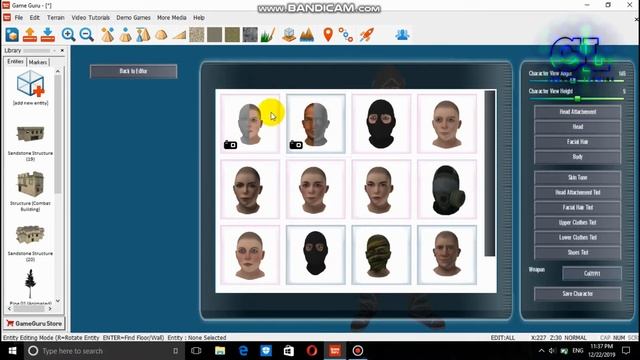Click the Library panel down scroll arrow

[x=58, y=301]
